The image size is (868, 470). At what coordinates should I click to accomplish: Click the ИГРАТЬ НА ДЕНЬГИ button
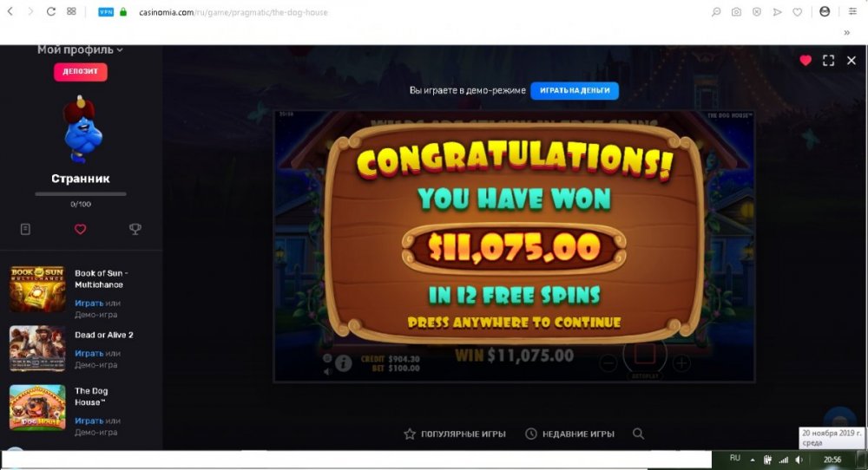click(x=575, y=91)
